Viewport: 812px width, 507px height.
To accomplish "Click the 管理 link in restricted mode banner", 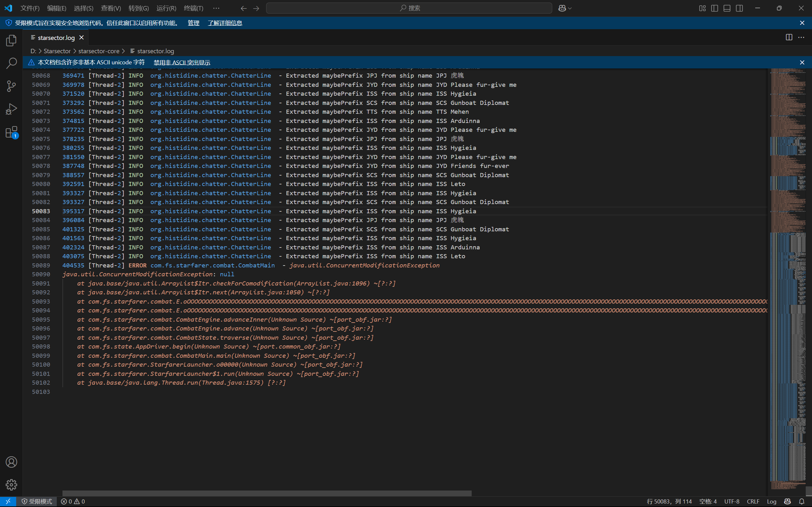I will (x=193, y=23).
